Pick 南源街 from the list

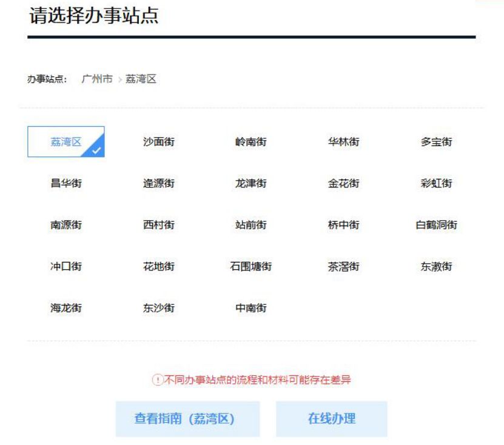[x=66, y=225]
